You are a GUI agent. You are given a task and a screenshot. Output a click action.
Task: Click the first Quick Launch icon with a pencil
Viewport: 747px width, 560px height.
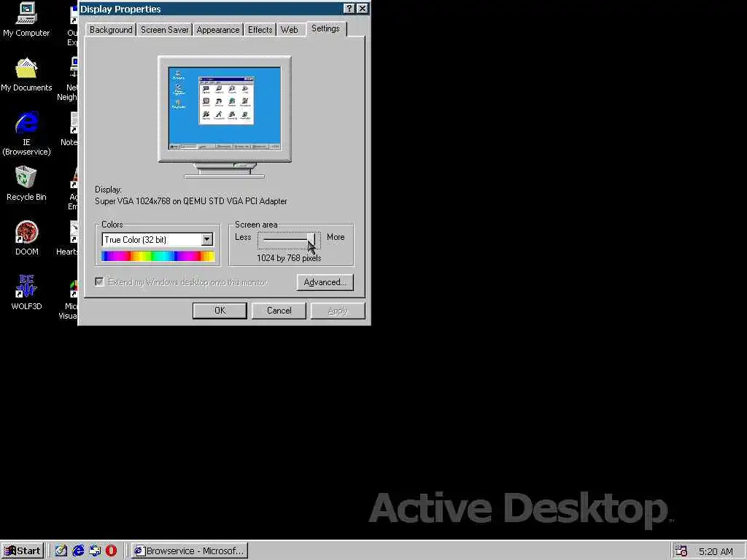61,551
